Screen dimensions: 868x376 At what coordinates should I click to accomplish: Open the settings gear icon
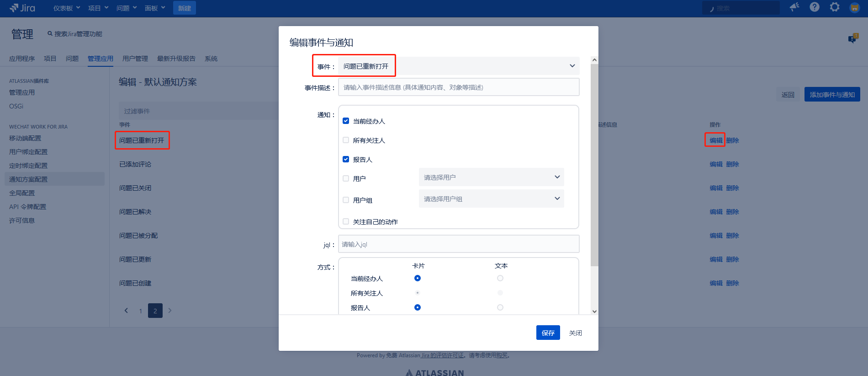835,7
